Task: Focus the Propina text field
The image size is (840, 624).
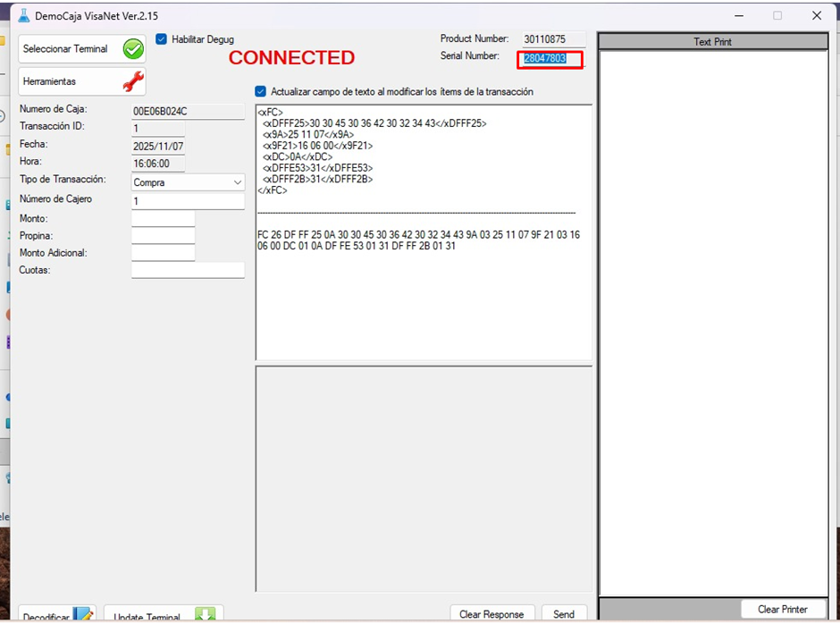Action: pos(163,236)
